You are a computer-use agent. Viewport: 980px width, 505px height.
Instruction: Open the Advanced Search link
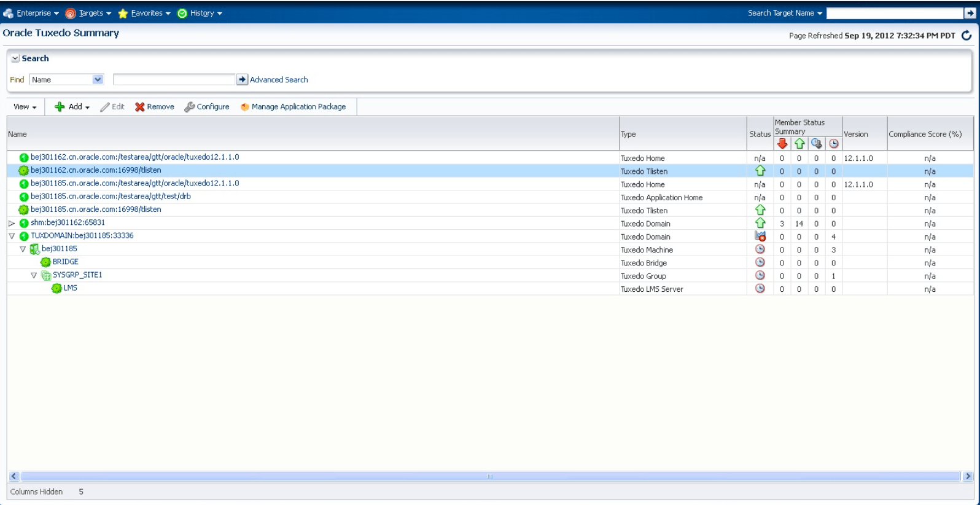pos(279,80)
